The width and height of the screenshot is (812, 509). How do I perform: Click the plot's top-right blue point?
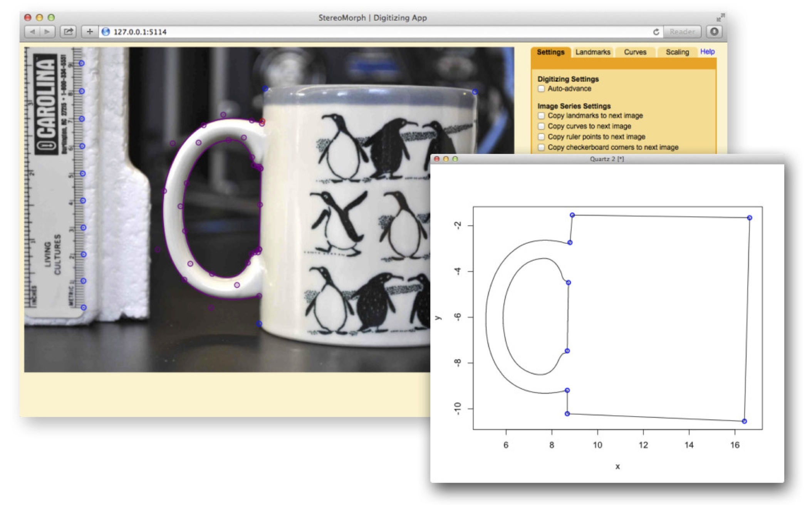[750, 218]
